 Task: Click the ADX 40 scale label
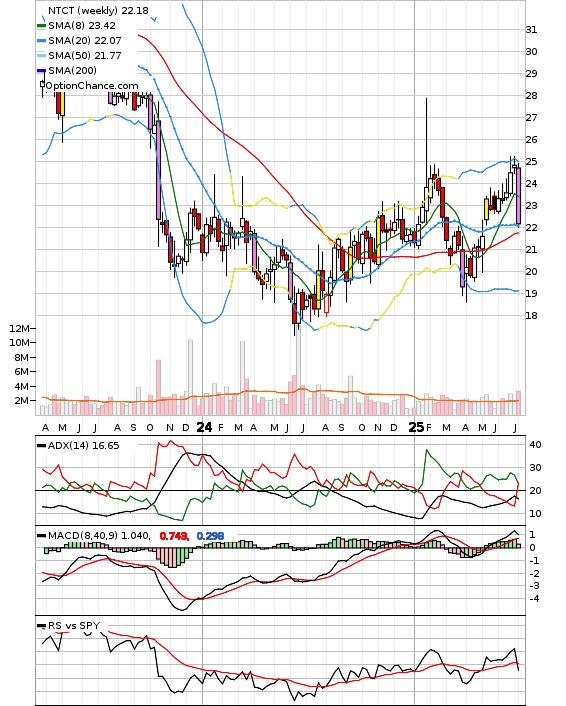tap(535, 444)
